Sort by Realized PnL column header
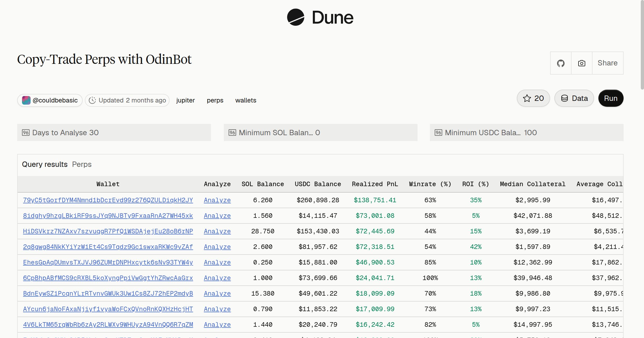Screen dimensions: 644x338 tap(375, 184)
